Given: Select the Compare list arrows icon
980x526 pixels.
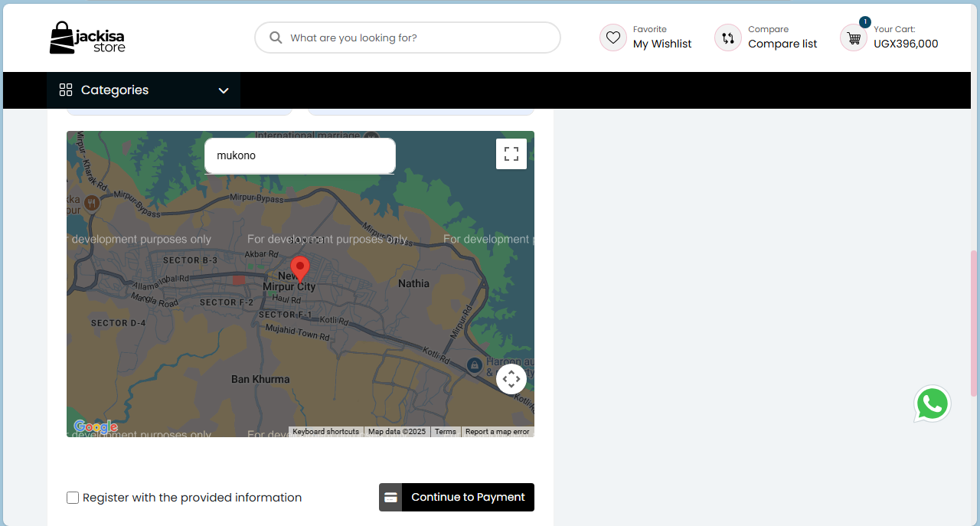Looking at the screenshot, I should [x=727, y=37].
